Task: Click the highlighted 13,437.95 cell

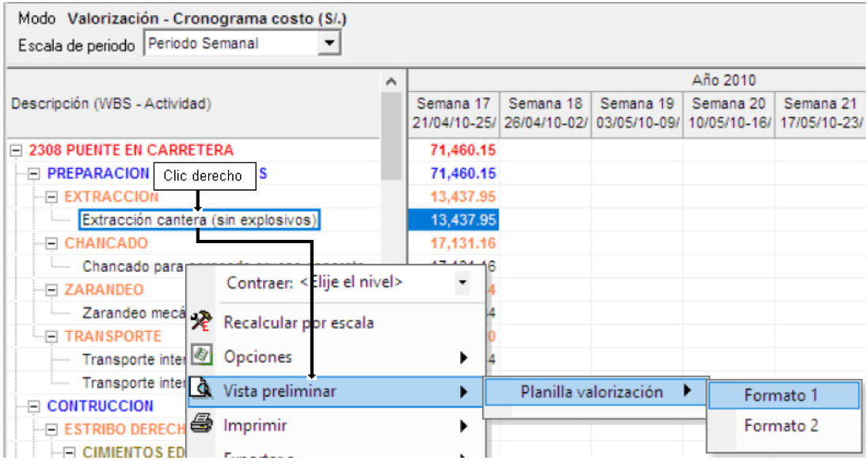Action: [454, 220]
